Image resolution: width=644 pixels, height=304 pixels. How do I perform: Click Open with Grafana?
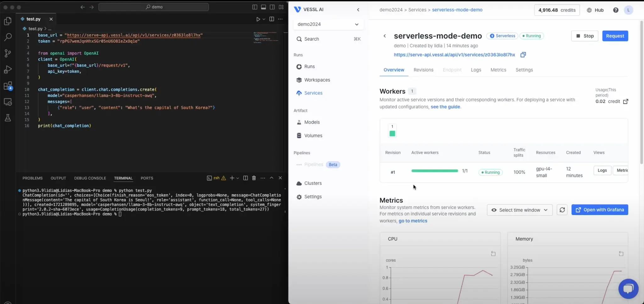click(x=600, y=210)
